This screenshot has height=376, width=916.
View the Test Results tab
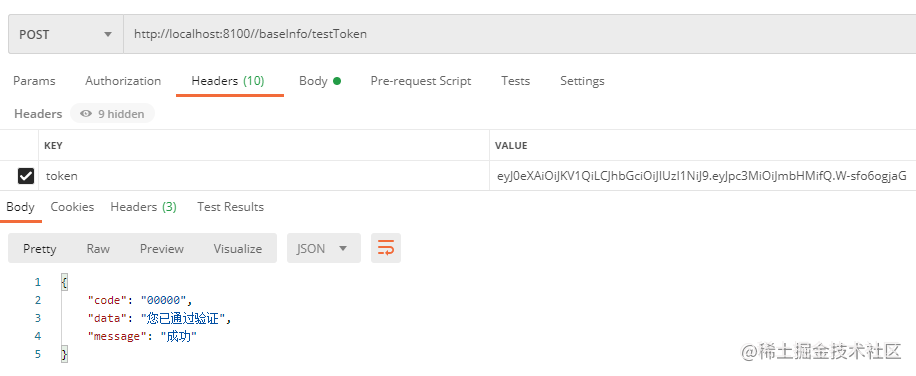[230, 207]
